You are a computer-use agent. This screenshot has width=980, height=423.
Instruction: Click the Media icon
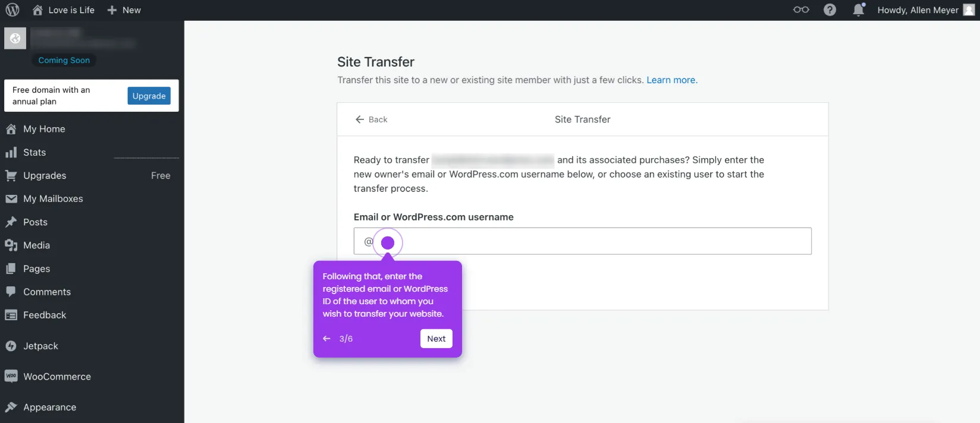[11, 245]
